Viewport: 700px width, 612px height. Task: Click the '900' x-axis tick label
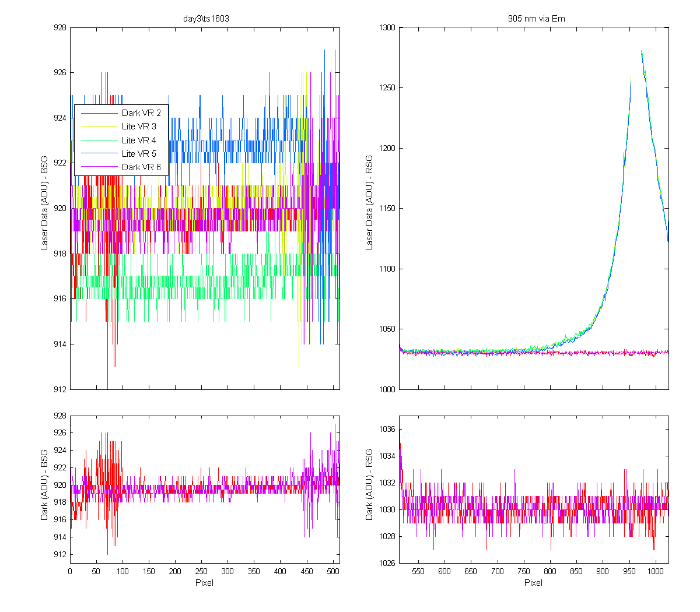603,572
